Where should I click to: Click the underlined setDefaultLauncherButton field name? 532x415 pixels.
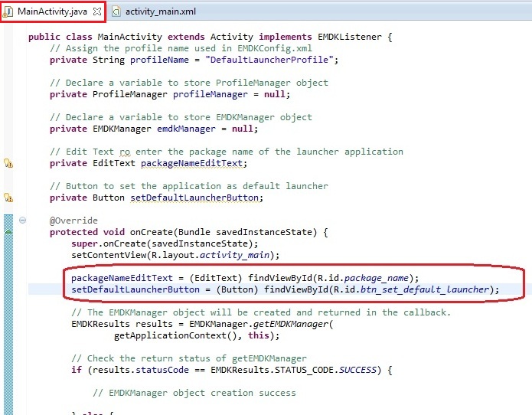pyautogui.click(x=196, y=198)
